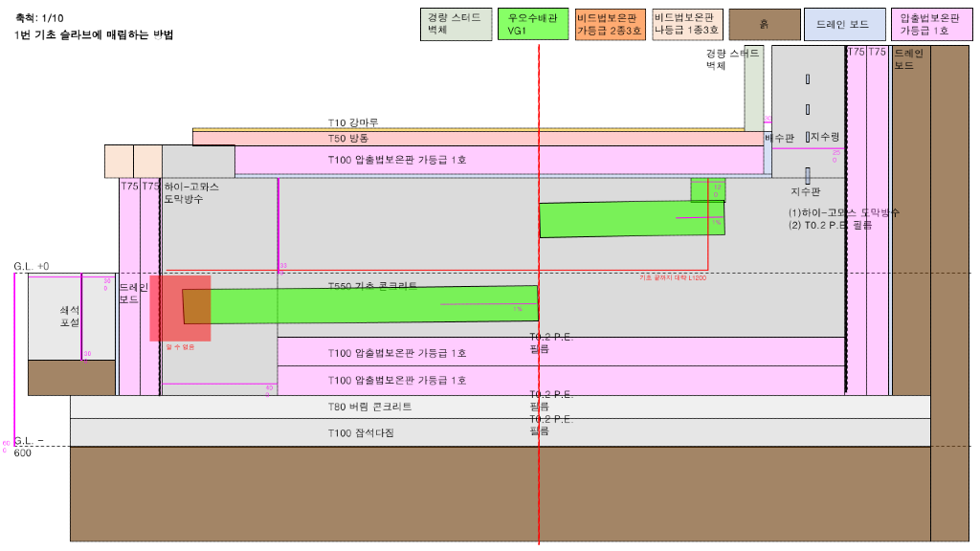
Task: Select the 하이-고와스 도막방수 label on the left
Action: (x=191, y=192)
